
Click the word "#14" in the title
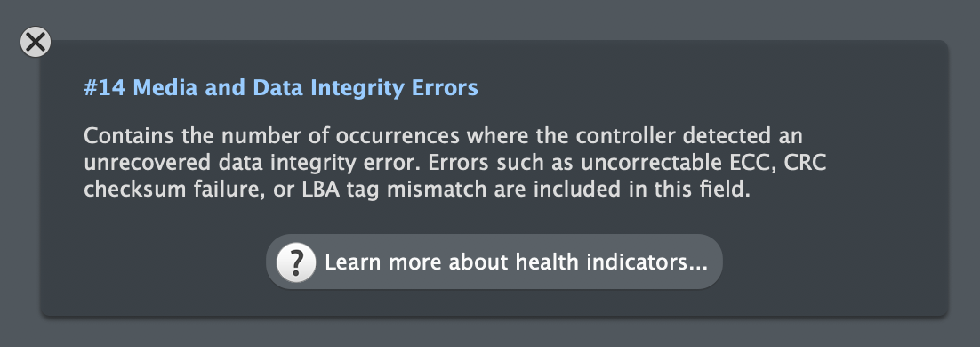[104, 87]
